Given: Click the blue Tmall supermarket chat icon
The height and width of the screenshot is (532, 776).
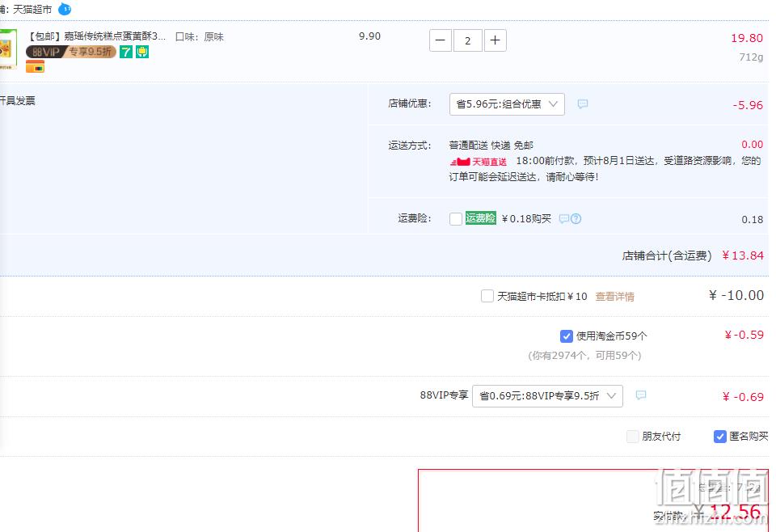Looking at the screenshot, I should pos(65,9).
